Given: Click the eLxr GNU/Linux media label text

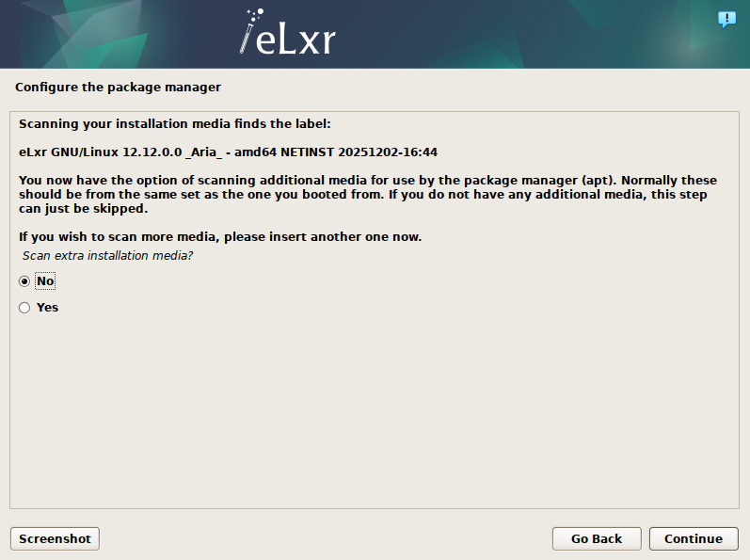Looking at the screenshot, I should coord(228,152).
